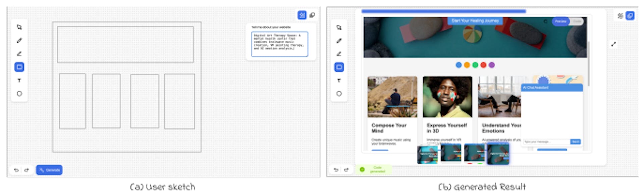644x195 pixels.
Task: Select the eraser tool in Generated Result toolbar
Action: [339, 54]
